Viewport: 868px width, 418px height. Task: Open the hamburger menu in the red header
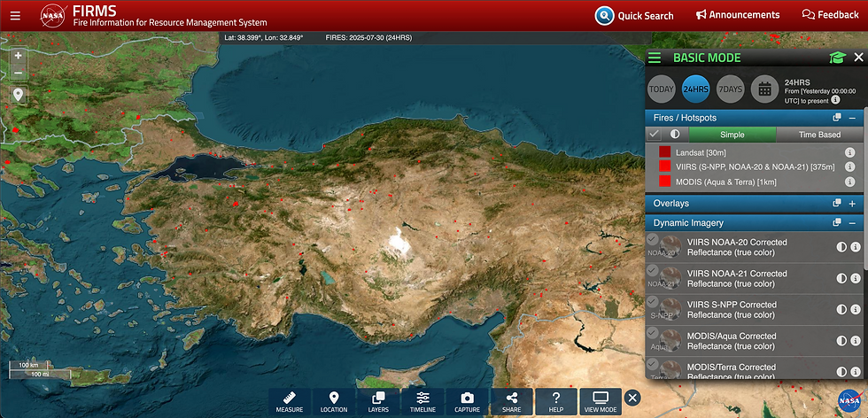coord(15,16)
